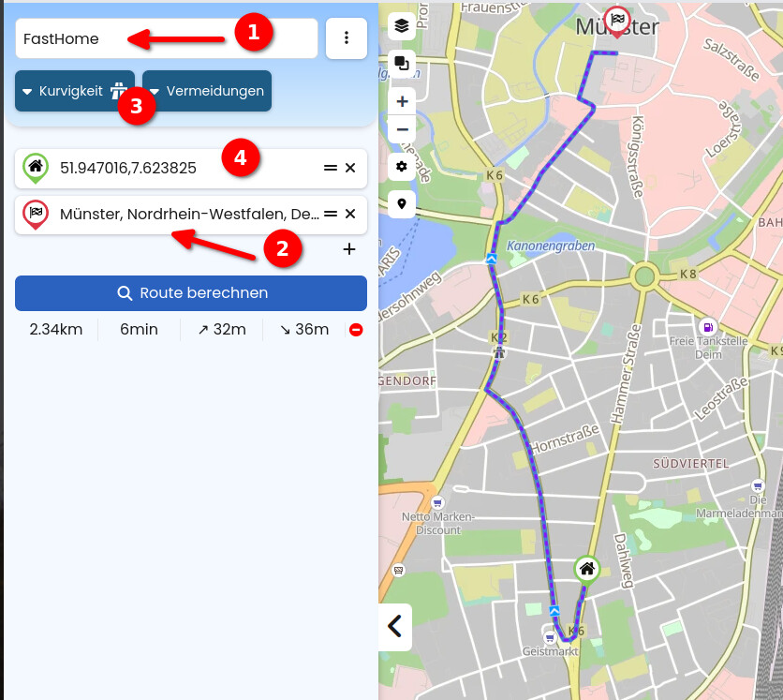Delete the Münster destination waypoint

(x=350, y=214)
